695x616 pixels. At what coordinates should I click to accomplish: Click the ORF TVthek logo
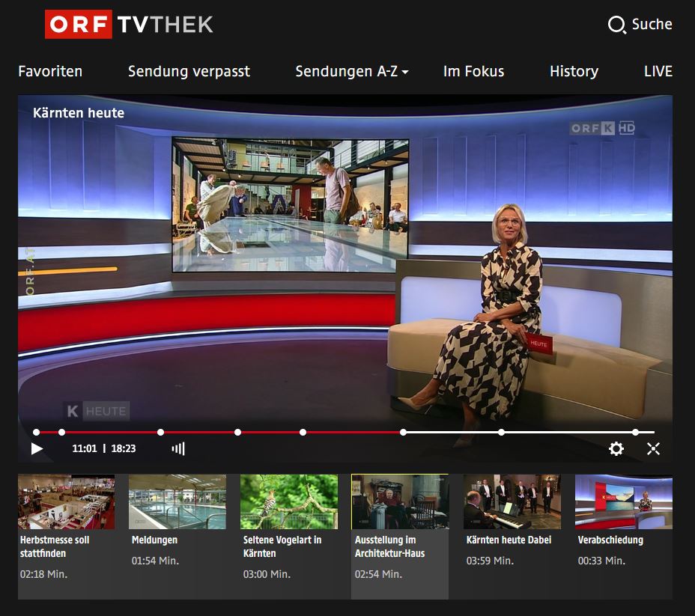tap(129, 24)
